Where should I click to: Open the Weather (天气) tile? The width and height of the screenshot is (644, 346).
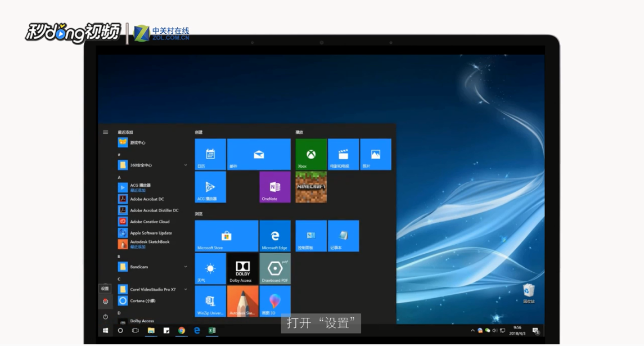pyautogui.click(x=210, y=268)
